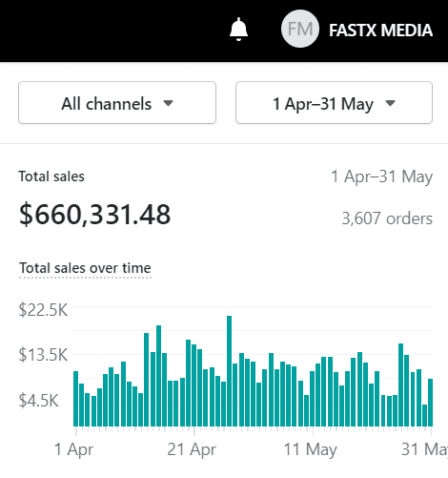This screenshot has height=478, width=448.
Task: Click the 3,607 orders text
Action: [387, 218]
